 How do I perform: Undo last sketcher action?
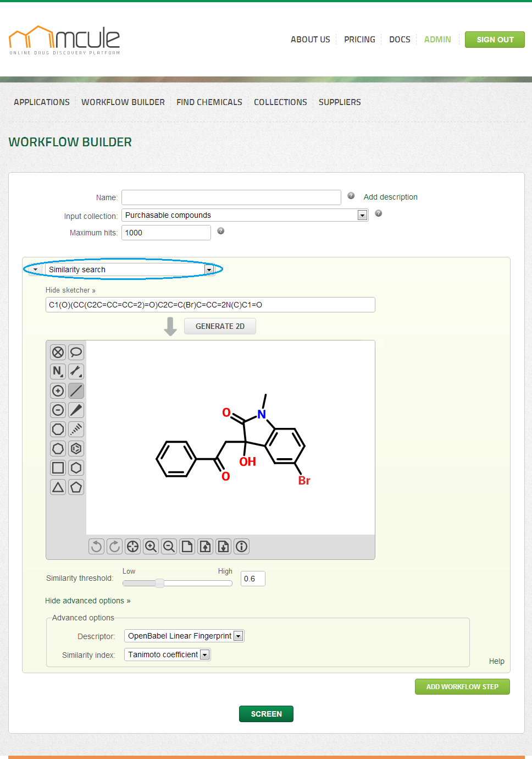click(x=96, y=546)
